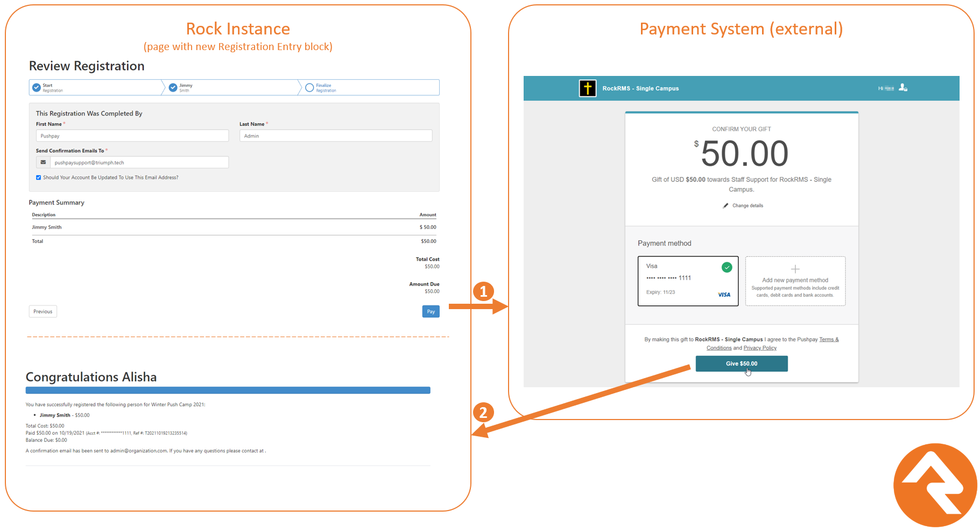Screen dimensions: 980x531
Task: Click the Give $50.00 button
Action: 742,364
